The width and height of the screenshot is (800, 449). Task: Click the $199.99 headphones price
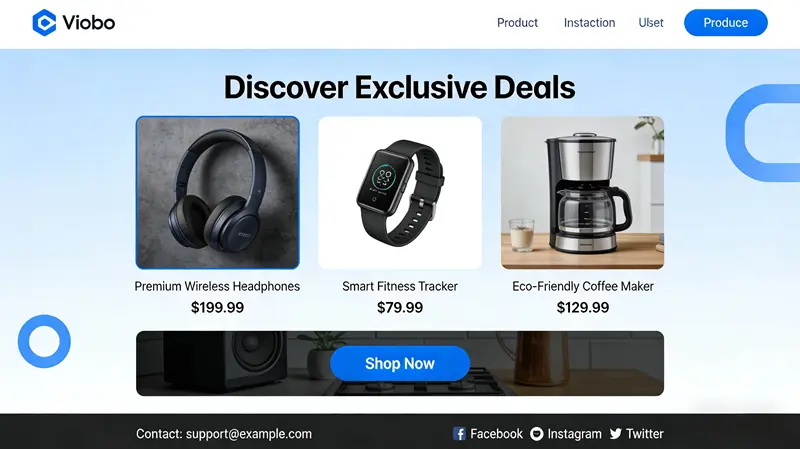coord(217,308)
